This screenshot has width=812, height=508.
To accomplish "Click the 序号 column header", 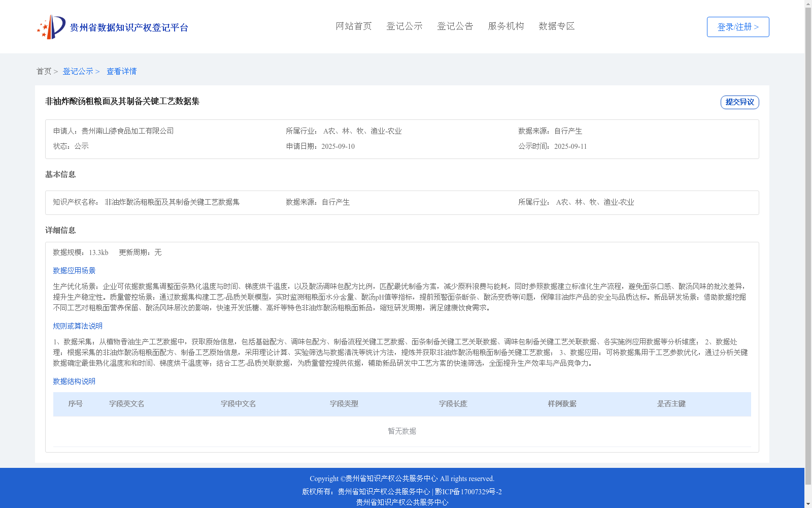I will pos(76,404).
